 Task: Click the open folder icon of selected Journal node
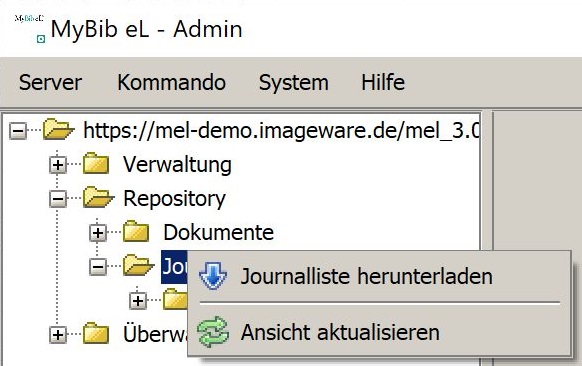point(138,265)
